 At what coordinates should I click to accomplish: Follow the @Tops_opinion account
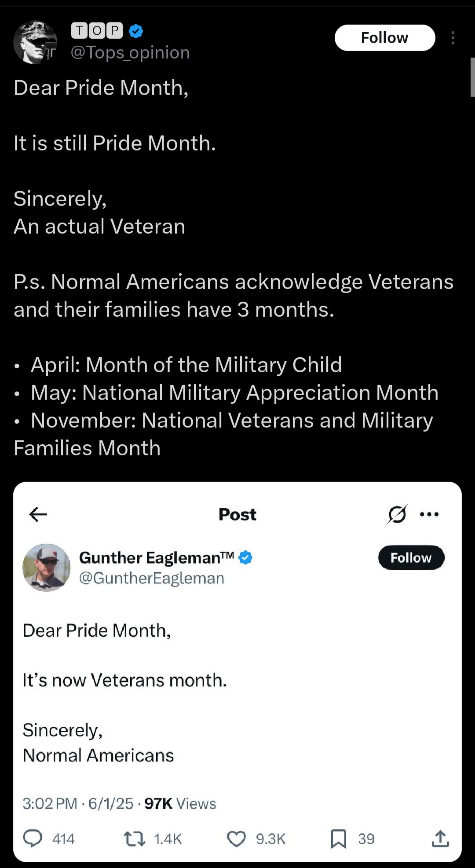(x=384, y=38)
